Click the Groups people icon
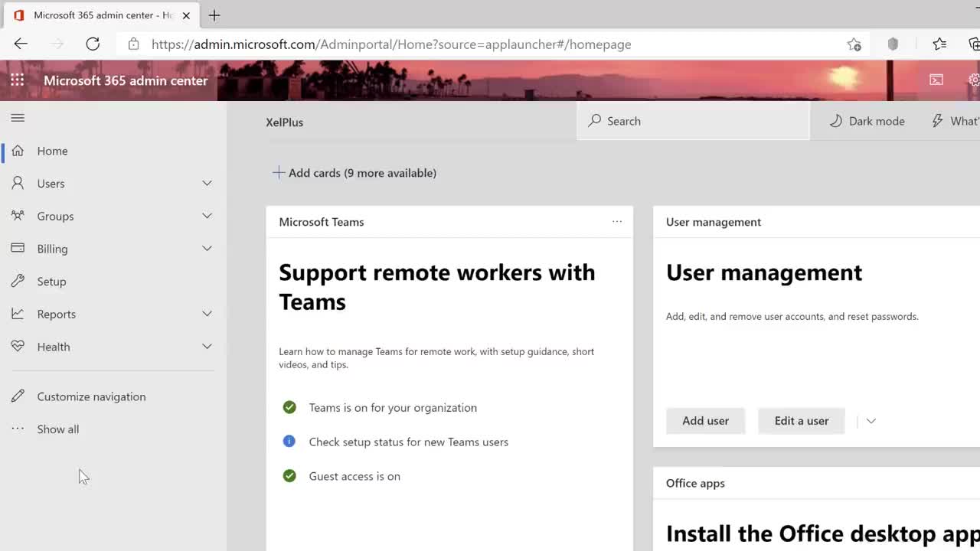 (18, 216)
